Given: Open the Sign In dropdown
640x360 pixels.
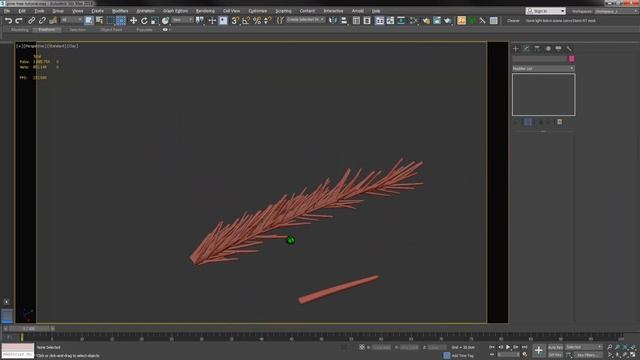Looking at the screenshot, I should point(546,11).
